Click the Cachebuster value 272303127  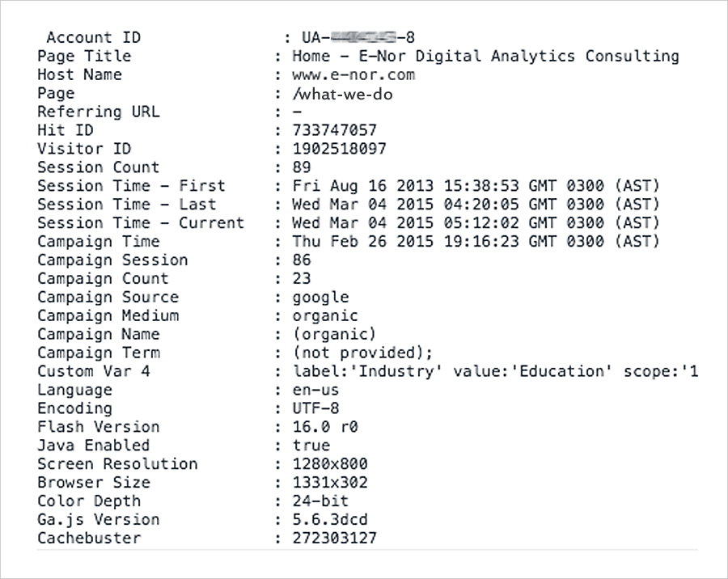[334, 538]
